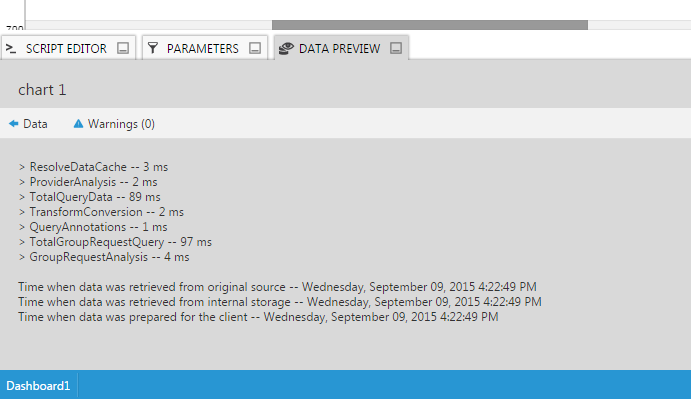Screen dimensions: 691x399
Task: Click the horizontal scrollbar thumb
Action: [x=430, y=25]
